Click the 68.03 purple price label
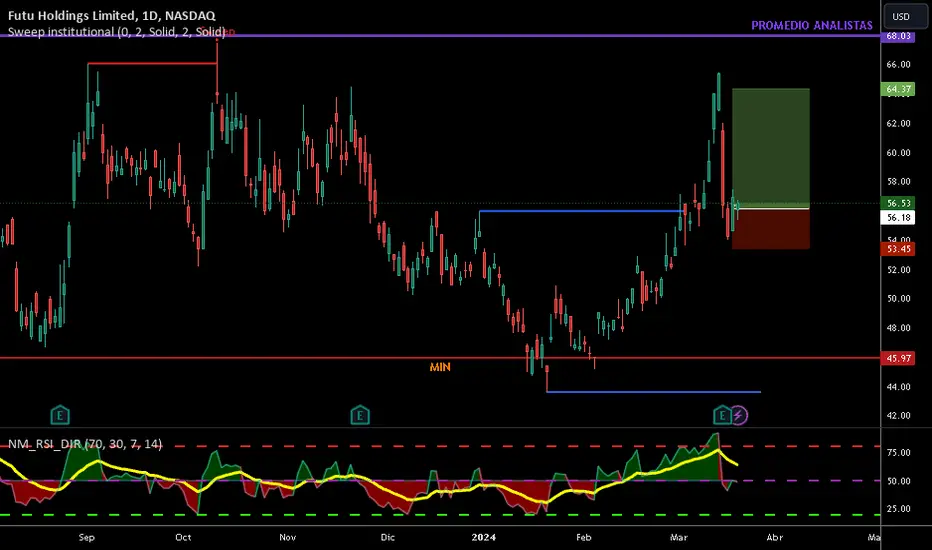 (x=899, y=36)
